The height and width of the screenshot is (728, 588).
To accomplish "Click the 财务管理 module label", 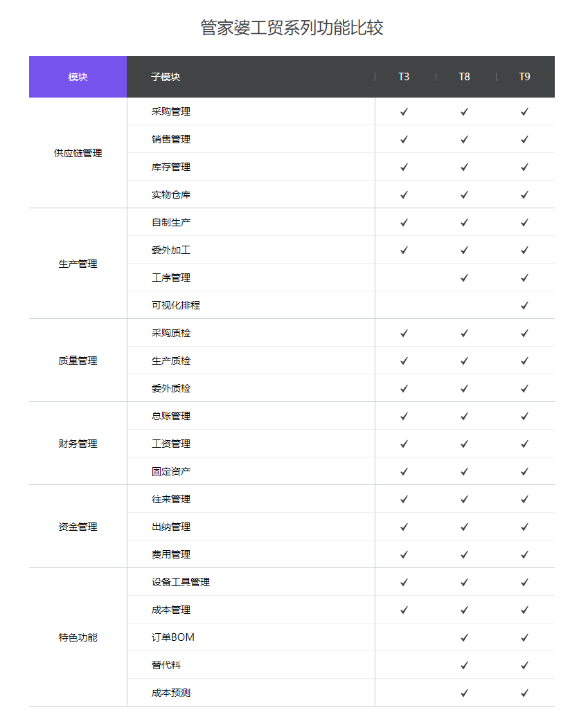I will [78, 444].
